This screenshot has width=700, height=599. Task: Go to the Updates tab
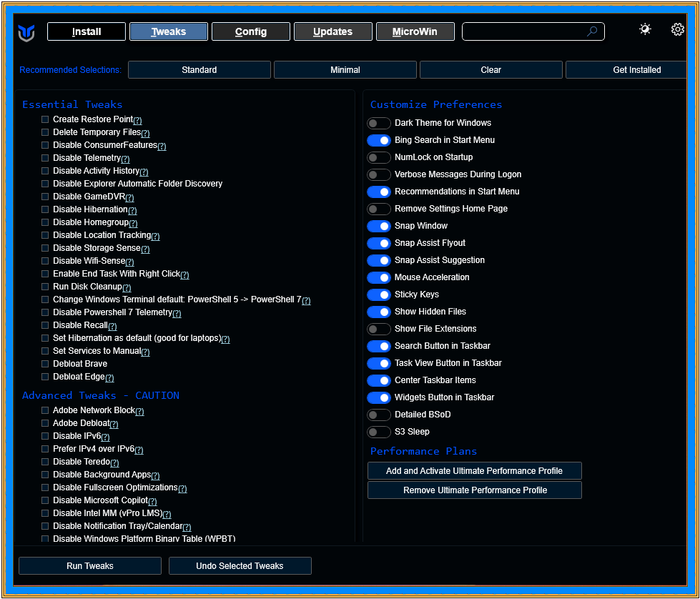(333, 31)
